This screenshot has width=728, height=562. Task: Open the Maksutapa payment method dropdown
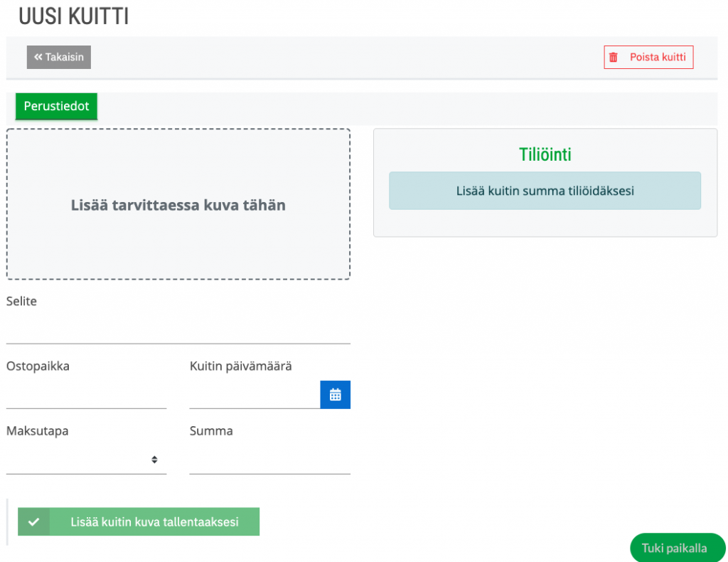[x=86, y=460]
